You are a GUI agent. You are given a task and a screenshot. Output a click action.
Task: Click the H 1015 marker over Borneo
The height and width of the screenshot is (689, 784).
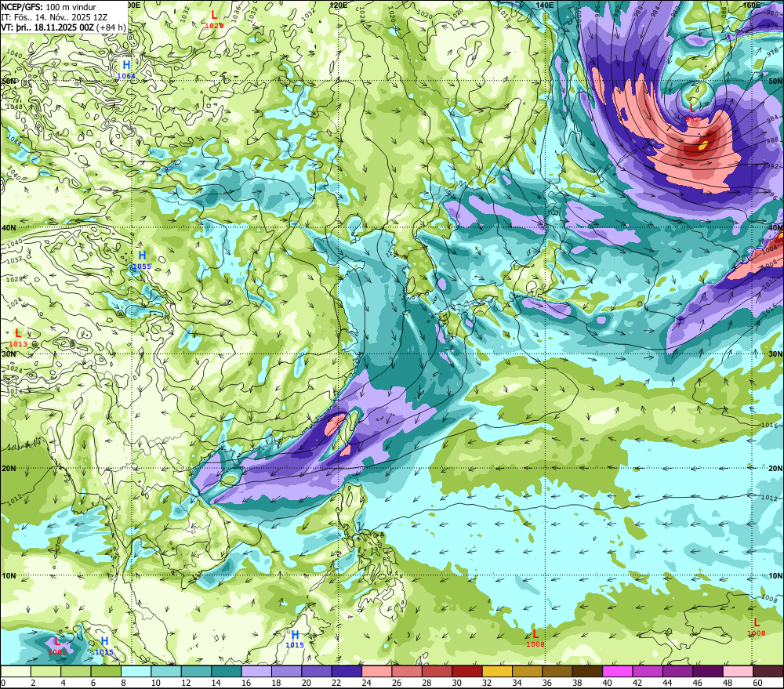(295, 639)
